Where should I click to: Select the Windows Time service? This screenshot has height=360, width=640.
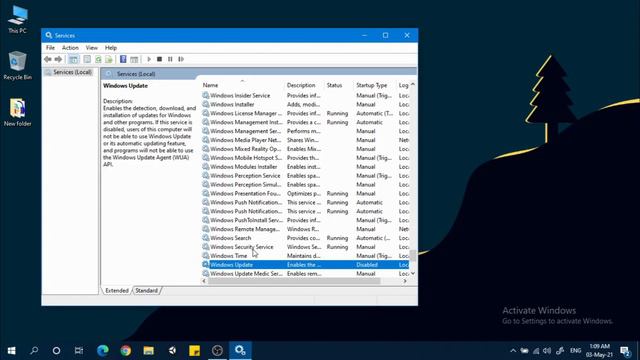tap(305, 256)
